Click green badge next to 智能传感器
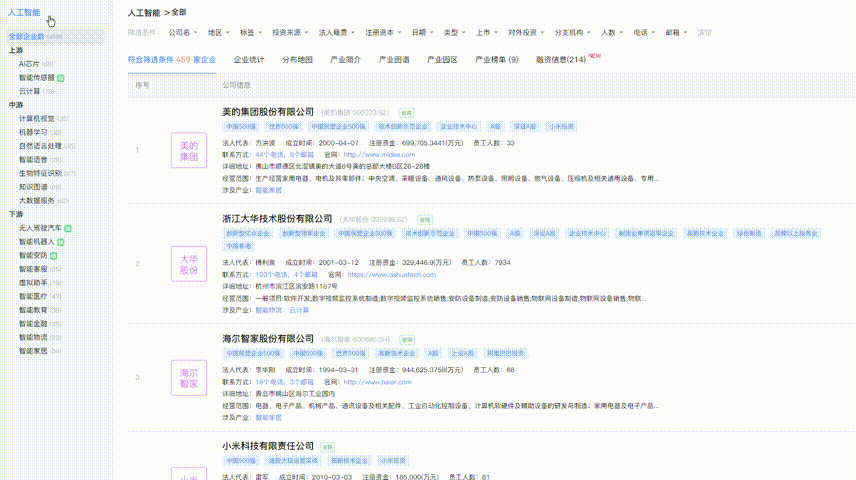This screenshot has width=856, height=480. coord(61,77)
